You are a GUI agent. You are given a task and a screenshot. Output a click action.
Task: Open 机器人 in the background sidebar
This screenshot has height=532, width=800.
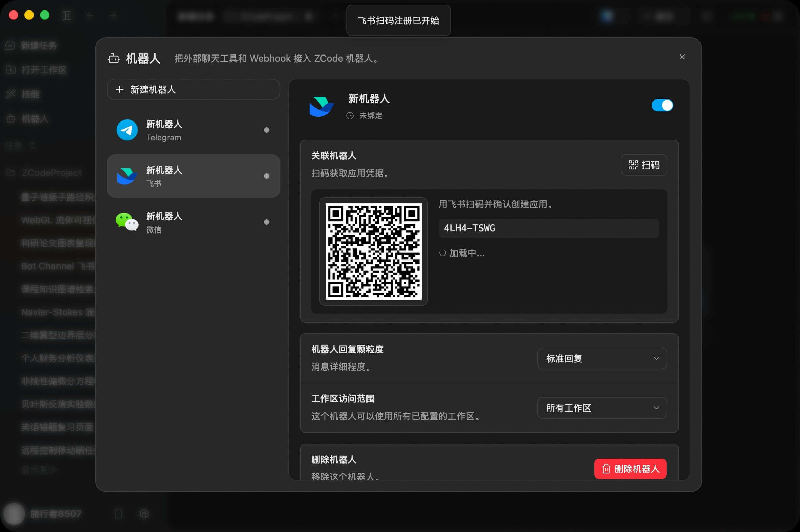pyautogui.click(x=27, y=119)
